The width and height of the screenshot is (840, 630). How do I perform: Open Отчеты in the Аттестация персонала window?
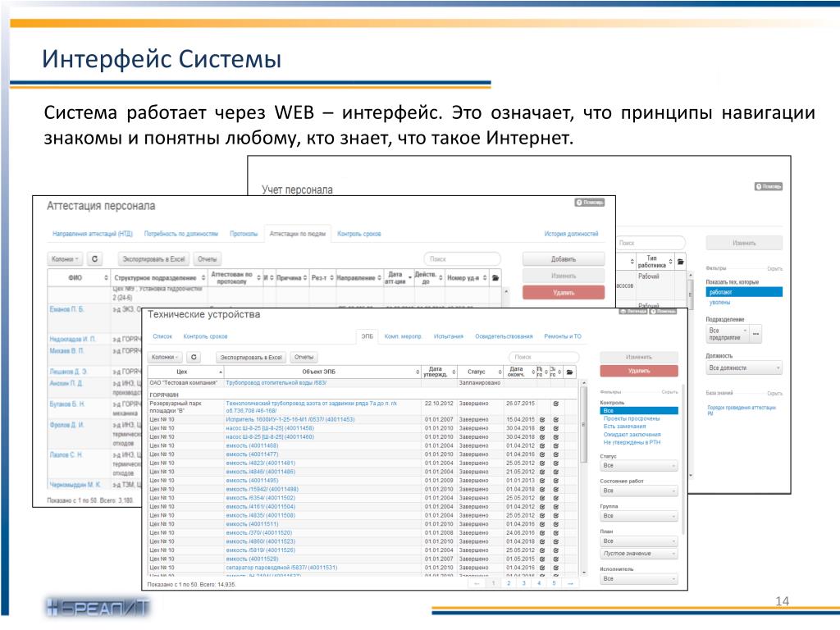click(x=208, y=258)
